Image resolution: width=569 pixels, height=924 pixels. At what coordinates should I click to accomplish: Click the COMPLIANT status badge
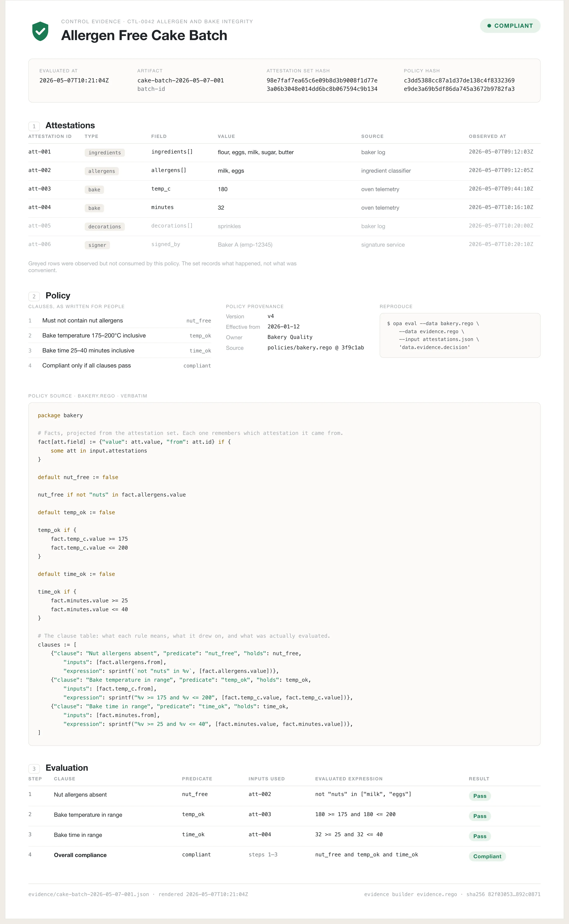tap(510, 25)
